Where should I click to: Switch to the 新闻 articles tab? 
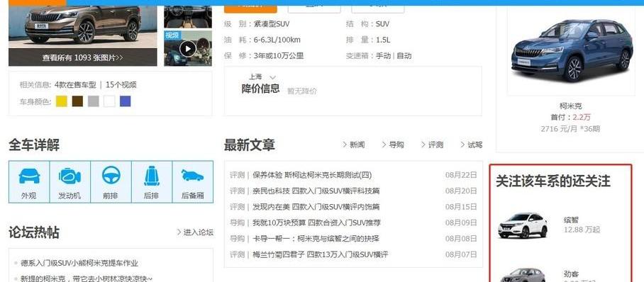(353, 145)
